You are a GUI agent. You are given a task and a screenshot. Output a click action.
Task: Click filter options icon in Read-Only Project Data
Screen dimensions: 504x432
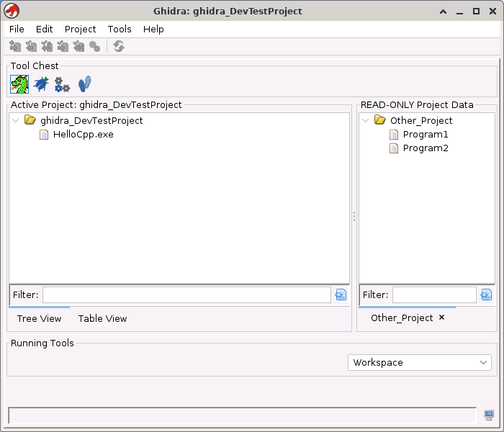click(486, 294)
